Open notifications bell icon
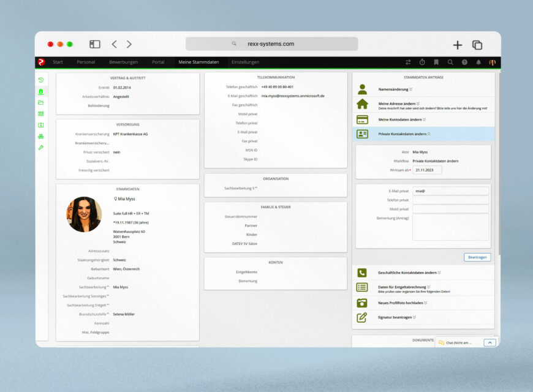The image size is (533, 392). click(478, 62)
